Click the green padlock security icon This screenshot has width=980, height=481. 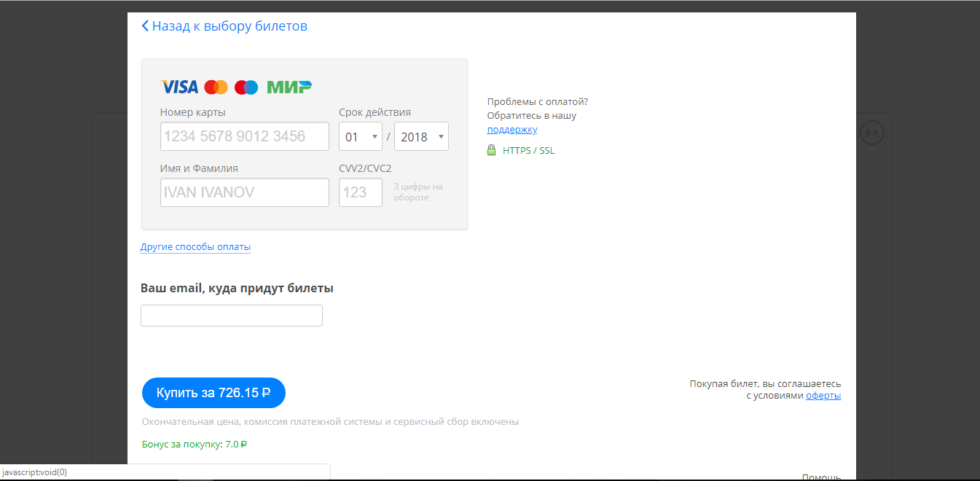tap(491, 150)
